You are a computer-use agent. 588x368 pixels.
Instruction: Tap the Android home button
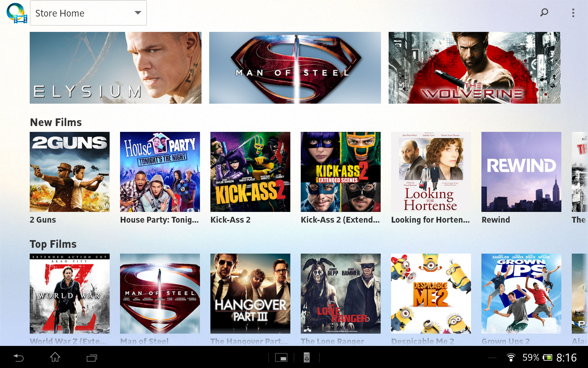point(55,357)
